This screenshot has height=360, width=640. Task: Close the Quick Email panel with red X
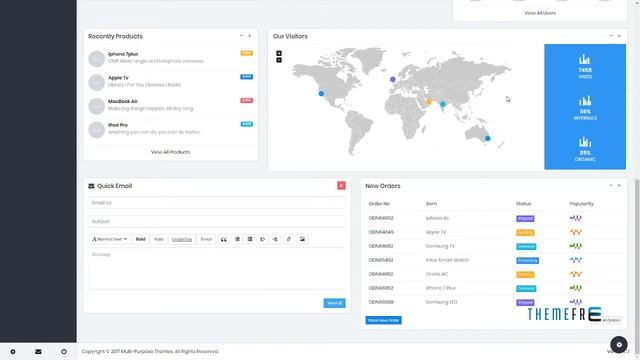[x=341, y=186]
